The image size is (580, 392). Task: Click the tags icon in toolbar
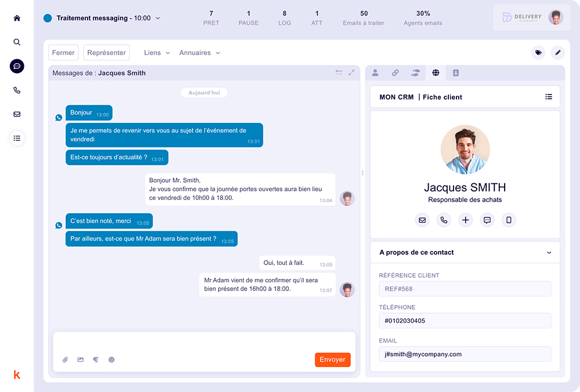(538, 53)
